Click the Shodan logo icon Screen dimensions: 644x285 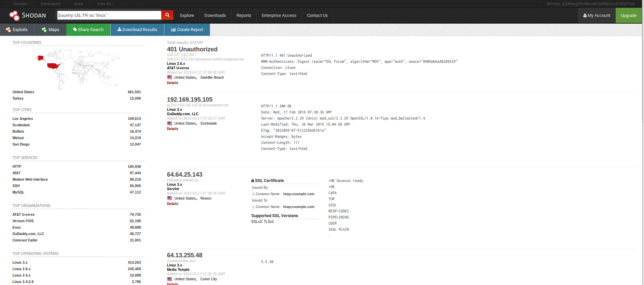15,16
